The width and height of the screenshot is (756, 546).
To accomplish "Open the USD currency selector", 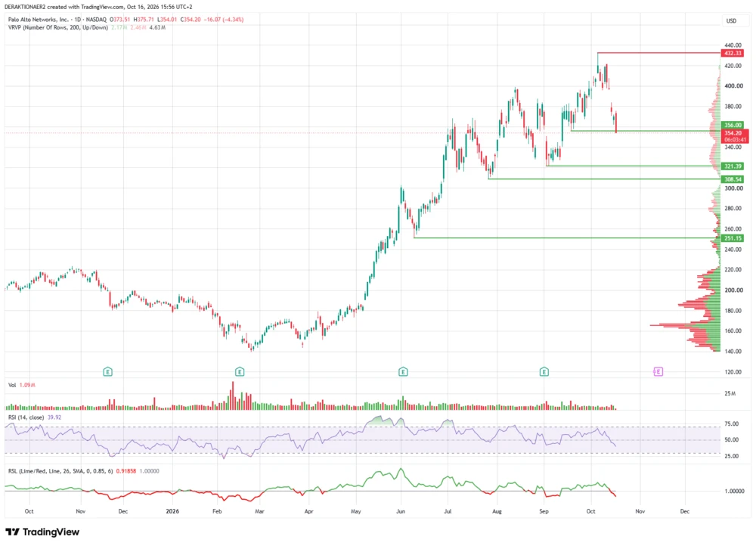I will 731,20.
